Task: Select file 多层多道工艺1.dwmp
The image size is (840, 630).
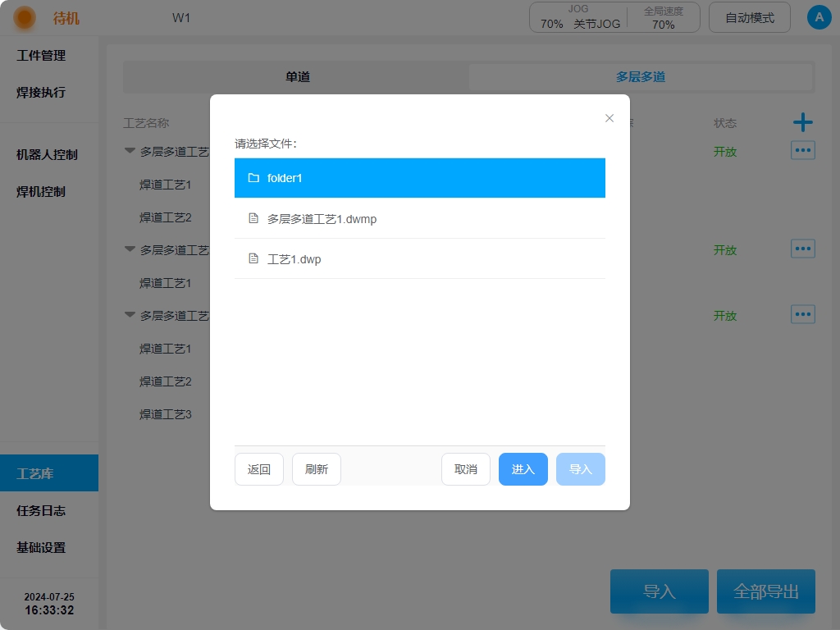Action: pyautogui.click(x=419, y=219)
